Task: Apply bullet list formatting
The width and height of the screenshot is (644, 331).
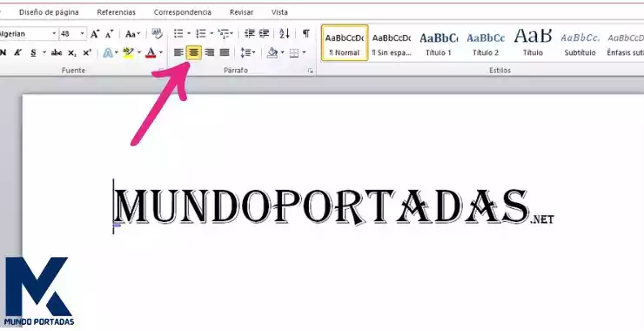Action: point(178,33)
